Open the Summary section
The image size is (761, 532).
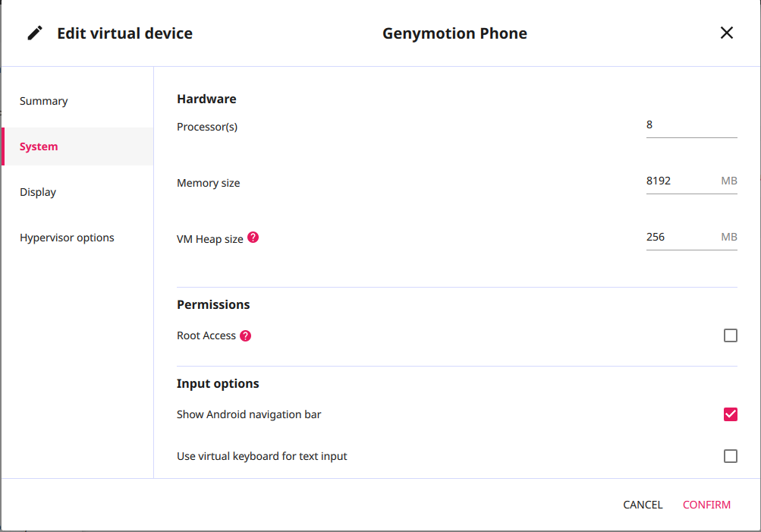tap(43, 100)
